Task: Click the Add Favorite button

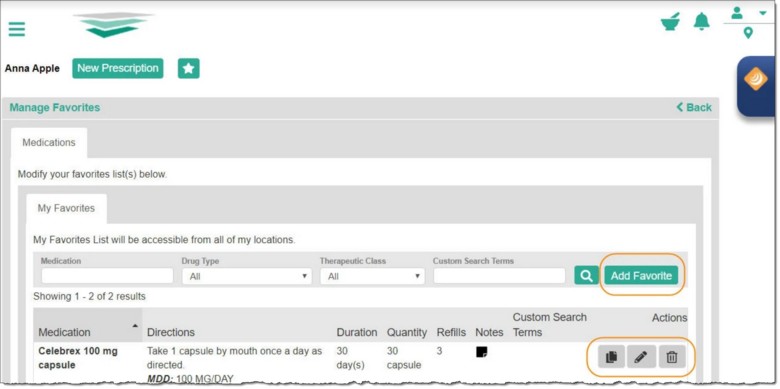Action: 641,276
